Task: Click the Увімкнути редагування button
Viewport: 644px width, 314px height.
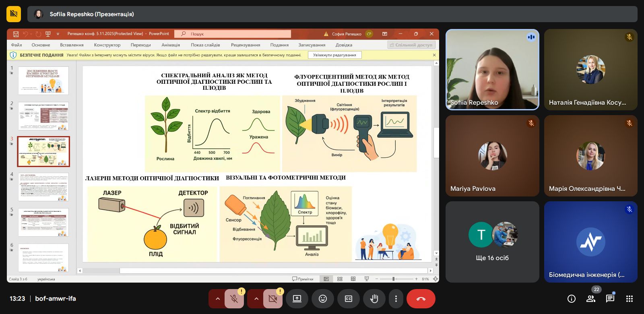Action: coord(334,55)
